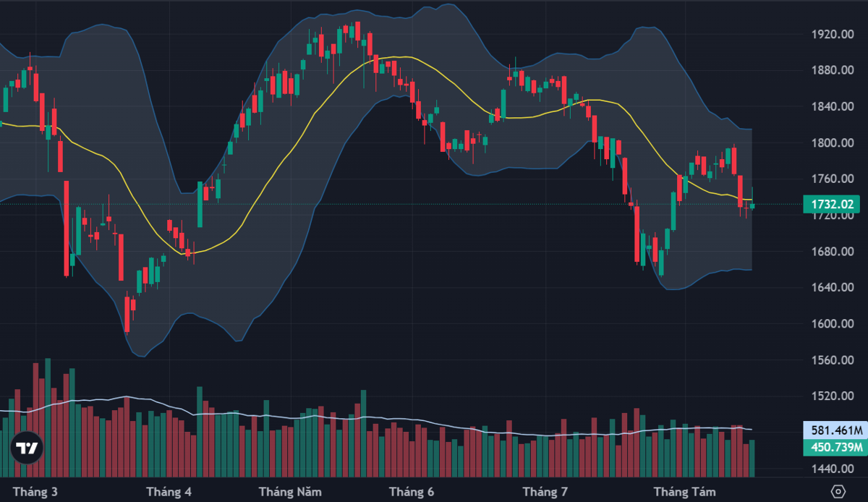Open chart settings hexagon gear icon

[x=838, y=490]
